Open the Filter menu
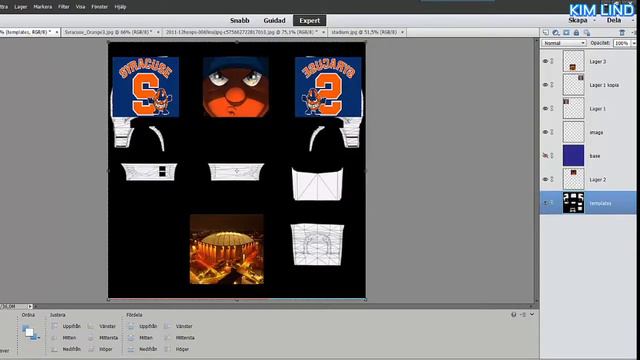 point(64,7)
